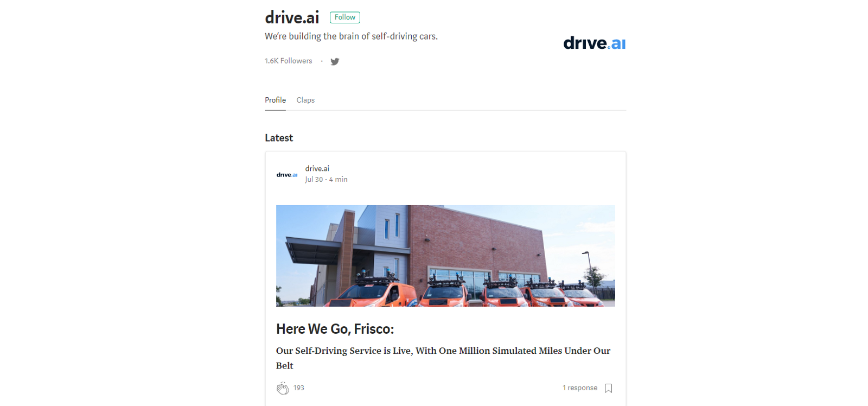The width and height of the screenshot is (868, 406).
Task: Open the article subtitle about simulated miles
Action: [x=443, y=358]
